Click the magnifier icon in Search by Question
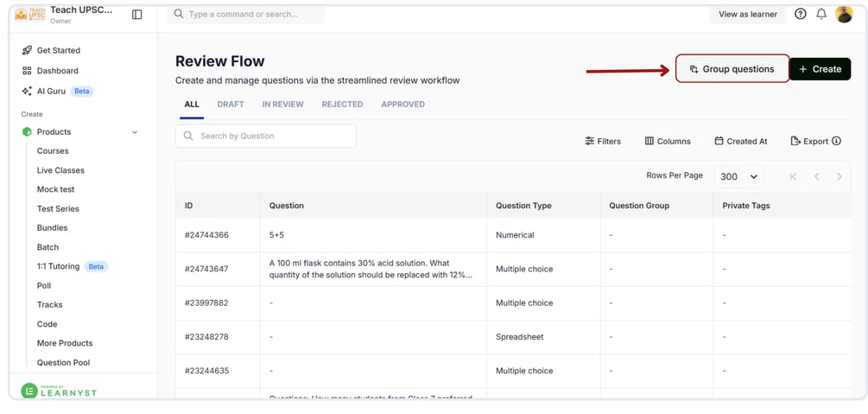 point(188,136)
